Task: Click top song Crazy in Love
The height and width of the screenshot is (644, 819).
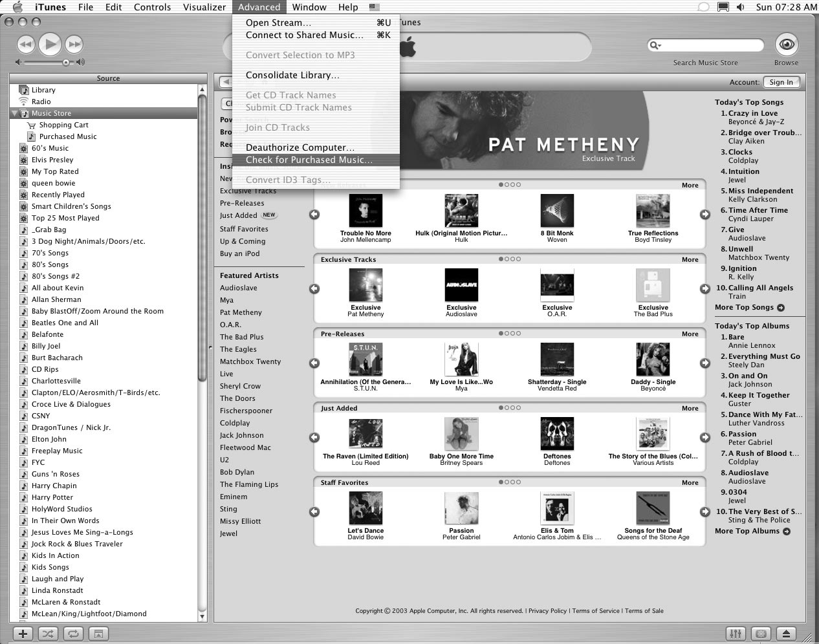Action: coord(753,113)
